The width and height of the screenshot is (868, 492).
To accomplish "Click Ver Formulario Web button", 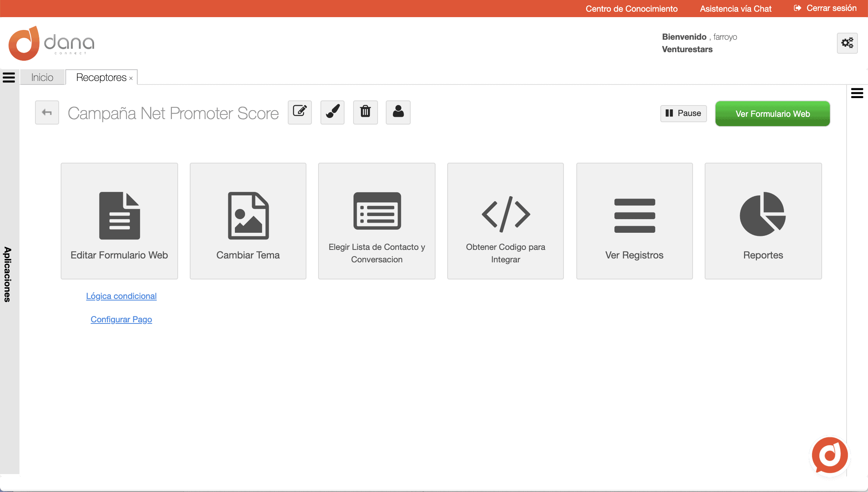I will point(773,114).
